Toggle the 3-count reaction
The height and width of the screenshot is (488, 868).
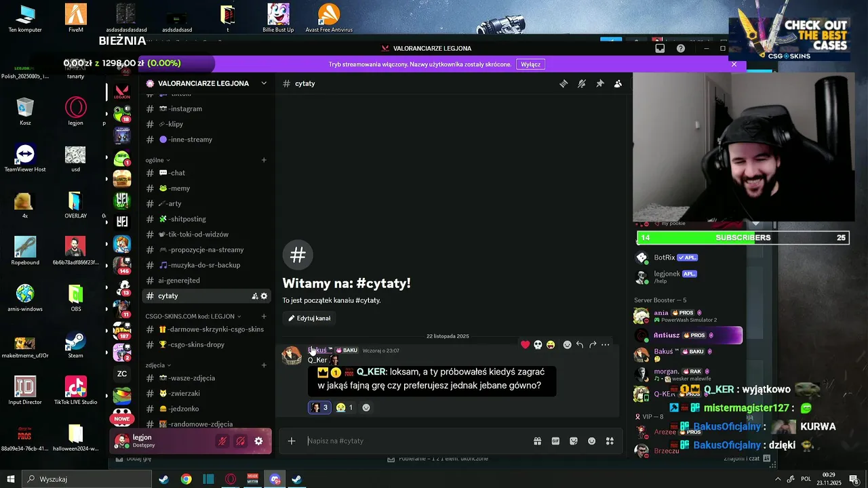point(319,407)
